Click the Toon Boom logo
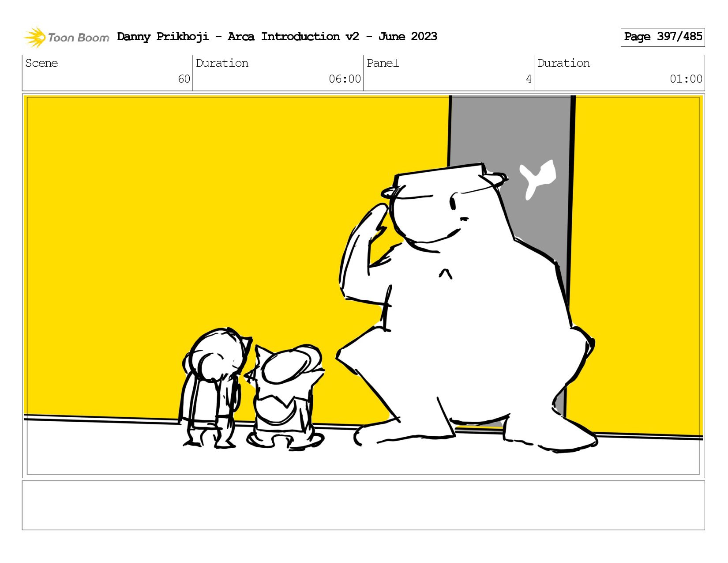This screenshot has width=728, height=563. [66, 37]
